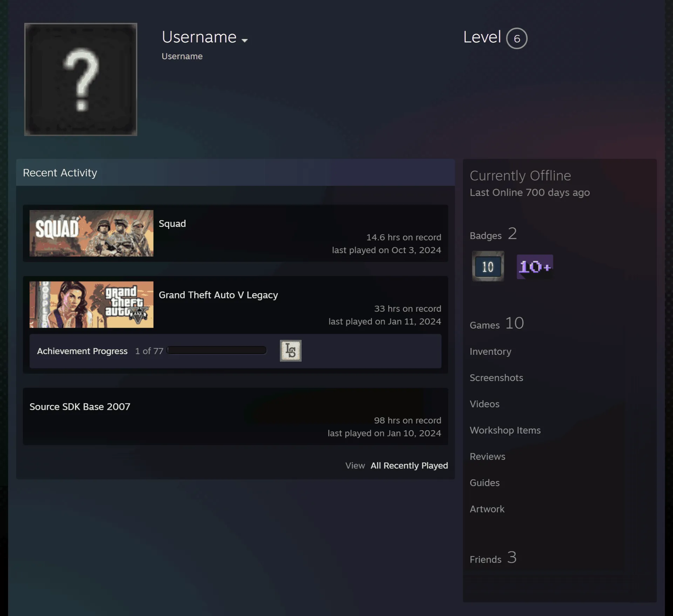This screenshot has height=616, width=673.
Task: Click 'Last Online 700 days ago' text
Action: 530,192
